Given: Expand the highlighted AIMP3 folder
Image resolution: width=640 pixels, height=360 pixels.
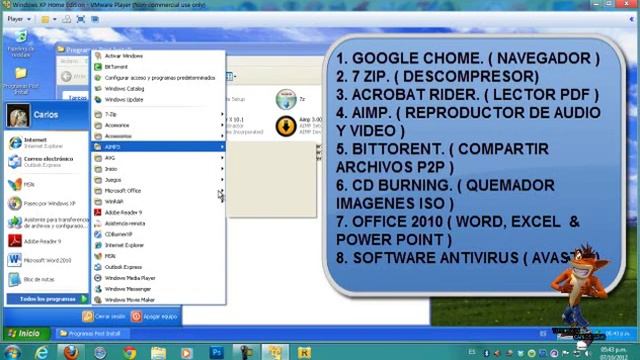Looking at the screenshot, I should [158, 147].
